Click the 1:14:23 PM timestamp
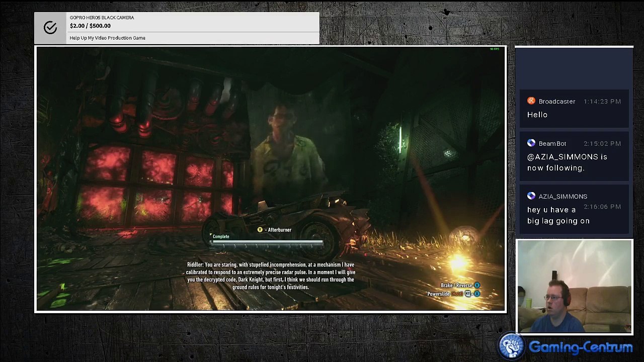 pos(602,102)
